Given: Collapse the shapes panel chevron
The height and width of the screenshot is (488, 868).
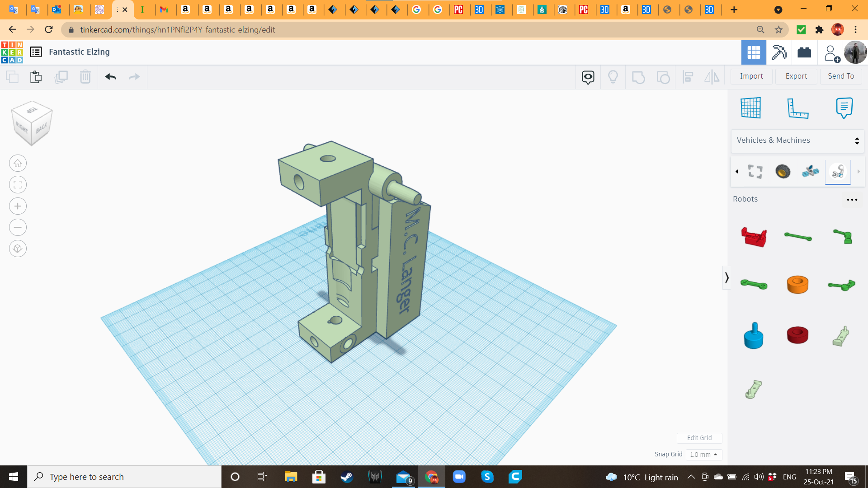Looking at the screenshot, I should tap(726, 277).
